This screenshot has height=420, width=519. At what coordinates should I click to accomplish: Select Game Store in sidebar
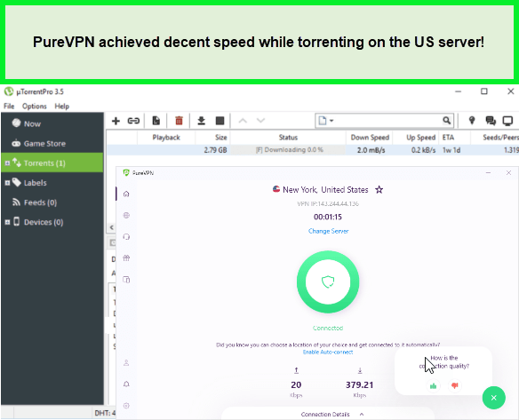tap(52, 144)
